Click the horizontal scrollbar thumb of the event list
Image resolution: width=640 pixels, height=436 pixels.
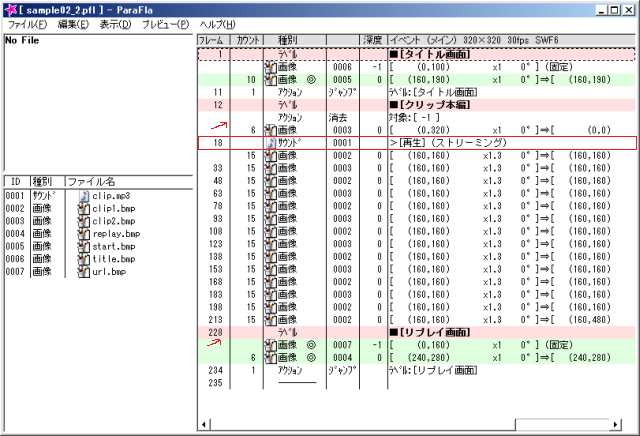362,425
